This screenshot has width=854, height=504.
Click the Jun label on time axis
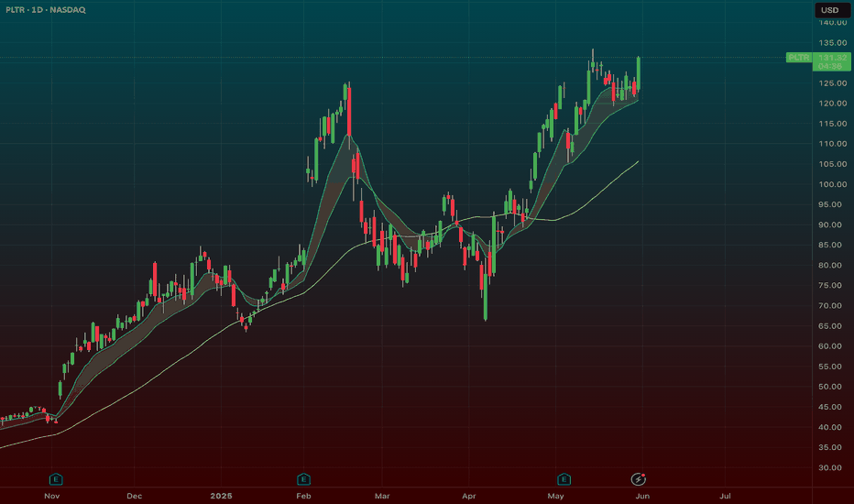click(642, 496)
